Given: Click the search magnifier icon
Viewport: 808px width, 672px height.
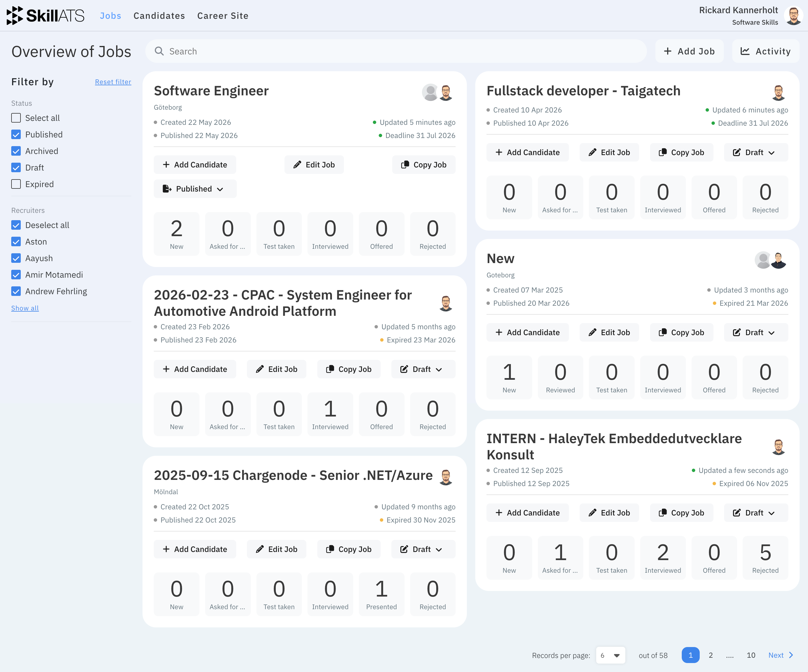Looking at the screenshot, I should point(159,51).
